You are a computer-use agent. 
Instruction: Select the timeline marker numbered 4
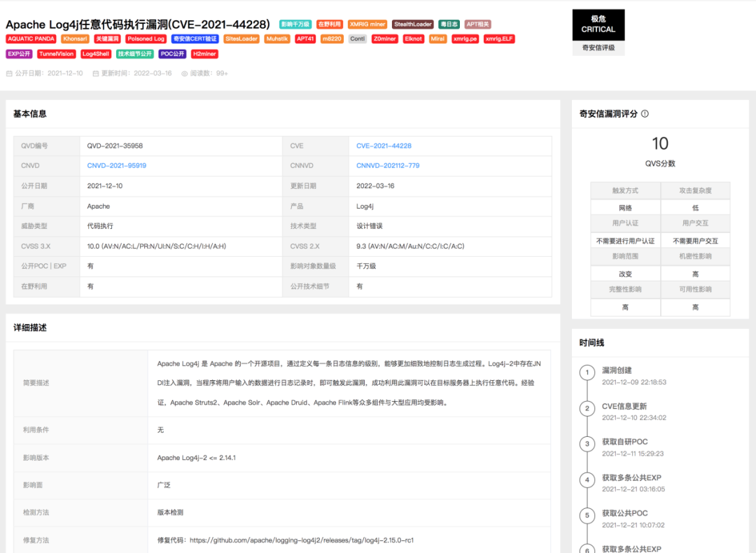(587, 479)
